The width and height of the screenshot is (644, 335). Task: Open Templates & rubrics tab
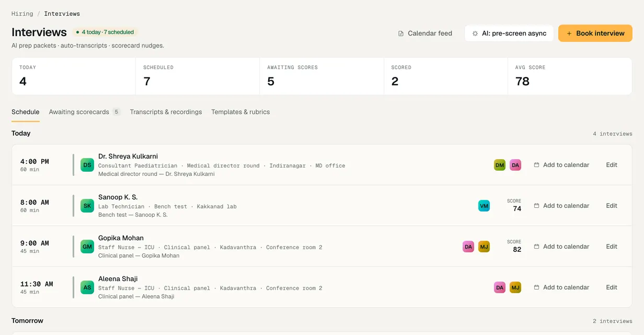pos(240,112)
